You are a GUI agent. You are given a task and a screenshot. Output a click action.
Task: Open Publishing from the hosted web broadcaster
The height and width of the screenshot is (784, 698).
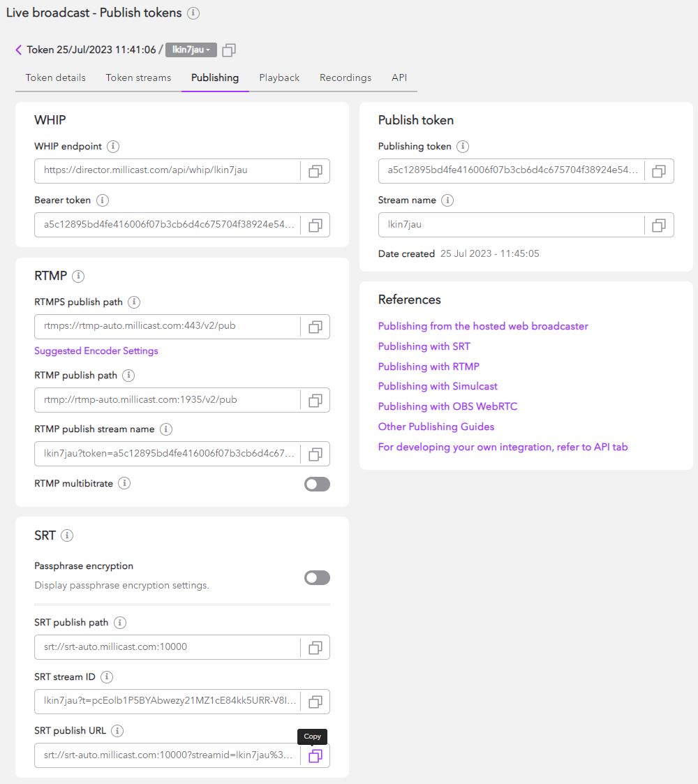[x=483, y=326]
